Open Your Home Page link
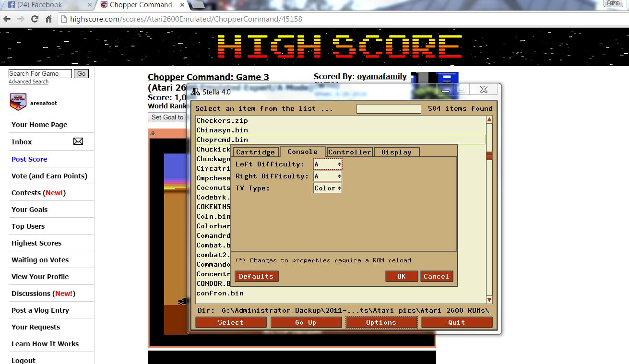This screenshot has width=629, height=364. (39, 125)
